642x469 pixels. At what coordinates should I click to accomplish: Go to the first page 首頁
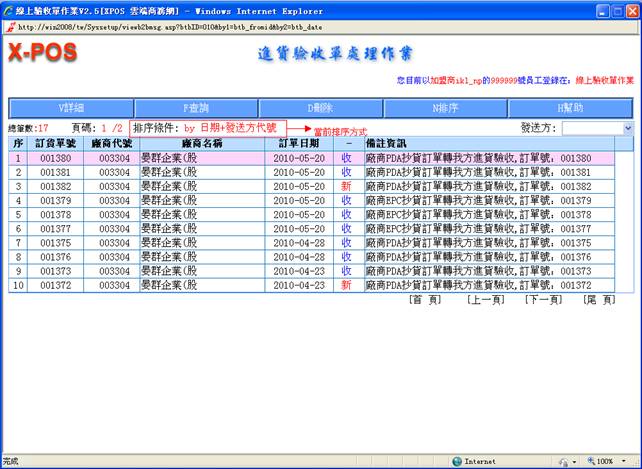point(425,299)
